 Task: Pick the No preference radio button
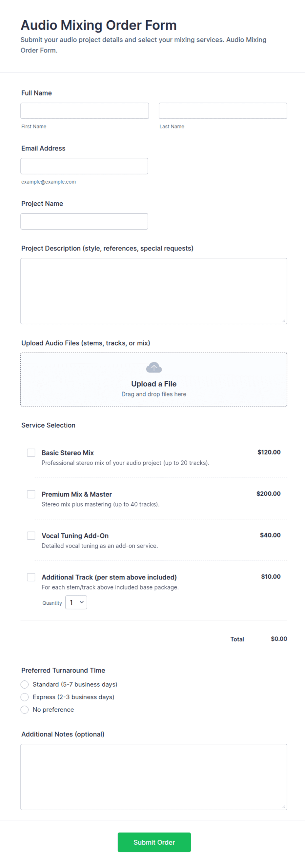[x=25, y=710]
